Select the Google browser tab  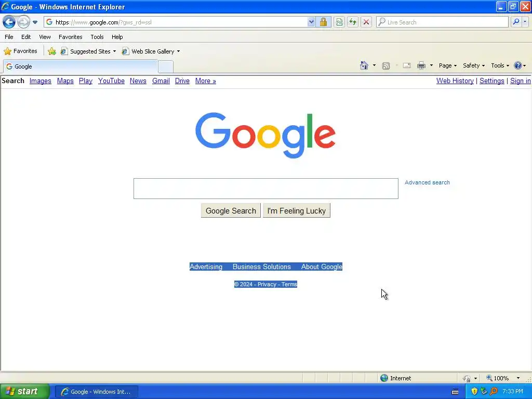(81, 66)
